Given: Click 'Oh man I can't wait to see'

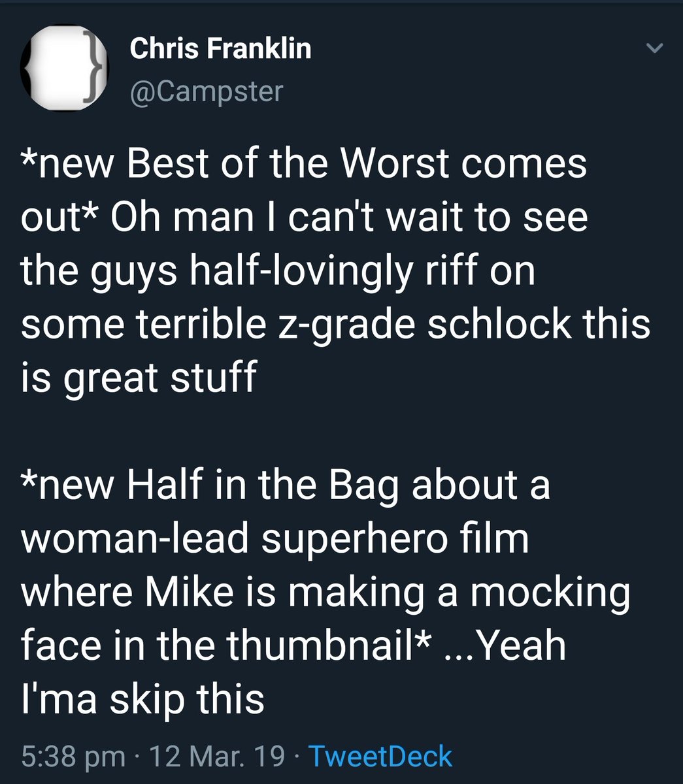Looking at the screenshot, I should [350, 217].
